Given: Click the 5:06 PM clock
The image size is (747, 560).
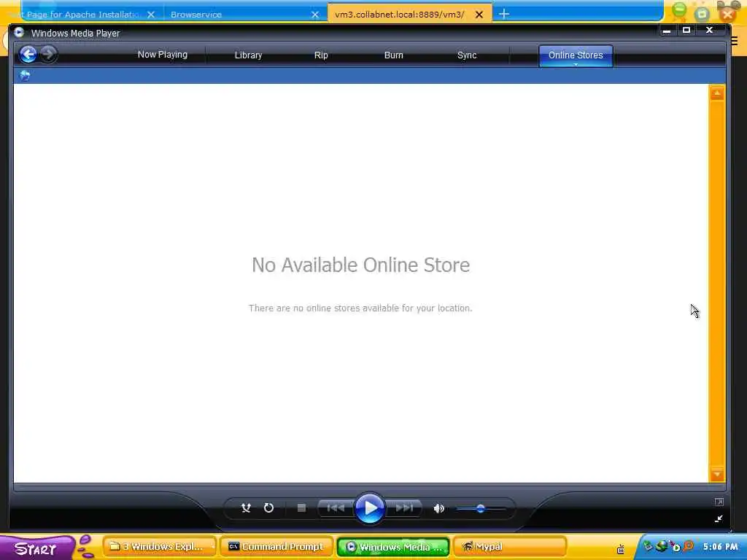Looking at the screenshot, I should coord(720,547).
